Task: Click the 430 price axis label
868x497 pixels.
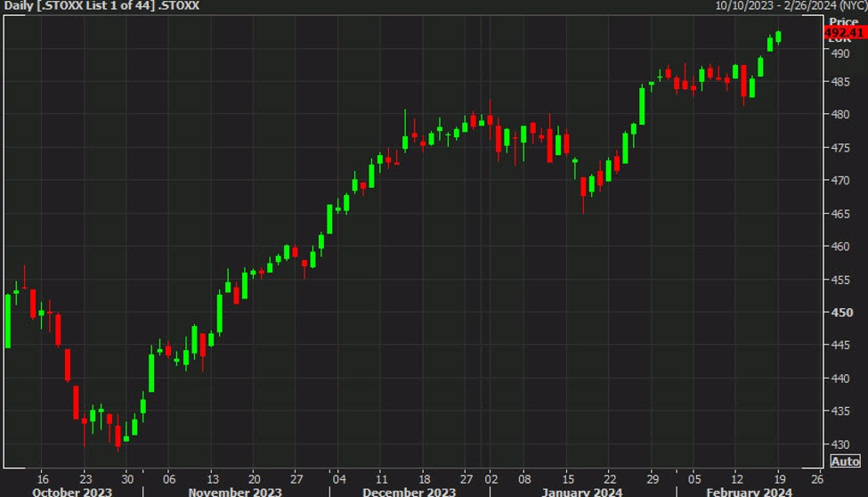Action: 840,444
